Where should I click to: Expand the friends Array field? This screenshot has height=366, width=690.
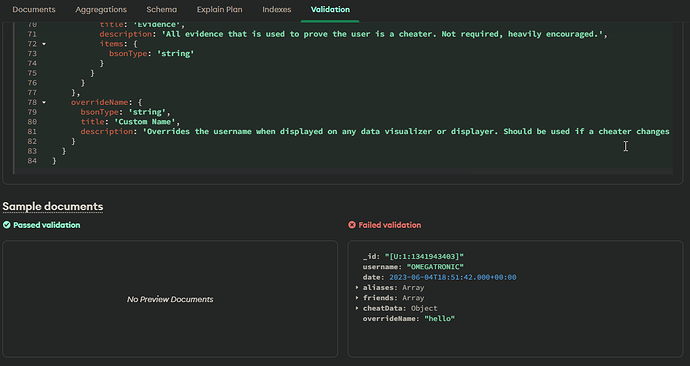[357, 298]
